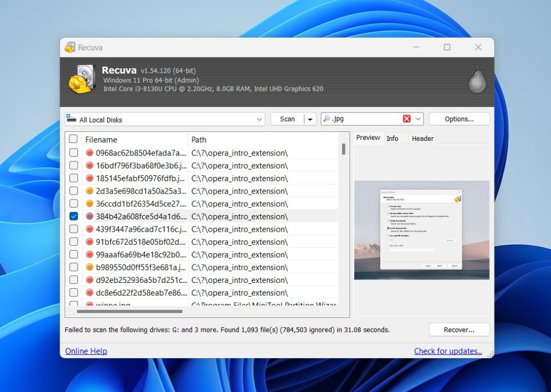Switch to the Info tab
The width and height of the screenshot is (551, 392).
(x=393, y=138)
